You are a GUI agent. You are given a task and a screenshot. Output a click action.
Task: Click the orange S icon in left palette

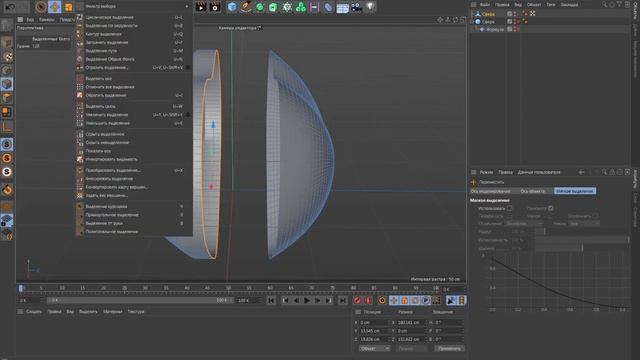click(x=7, y=158)
